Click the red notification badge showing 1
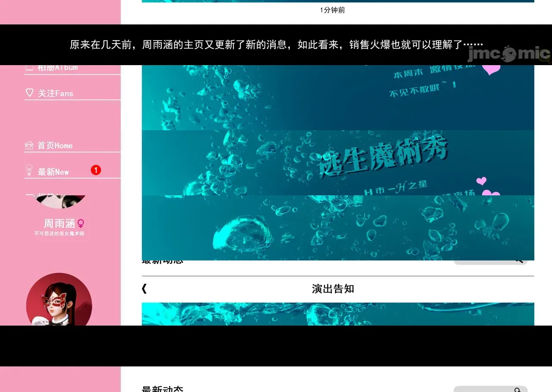Image resolution: width=552 pixels, height=392 pixels. coord(96,170)
